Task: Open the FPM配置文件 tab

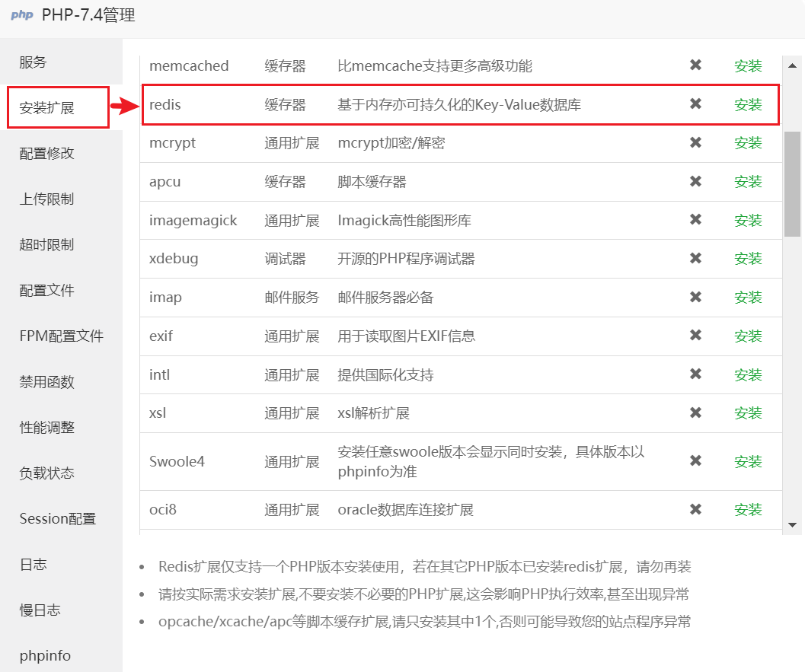Action: (61, 336)
